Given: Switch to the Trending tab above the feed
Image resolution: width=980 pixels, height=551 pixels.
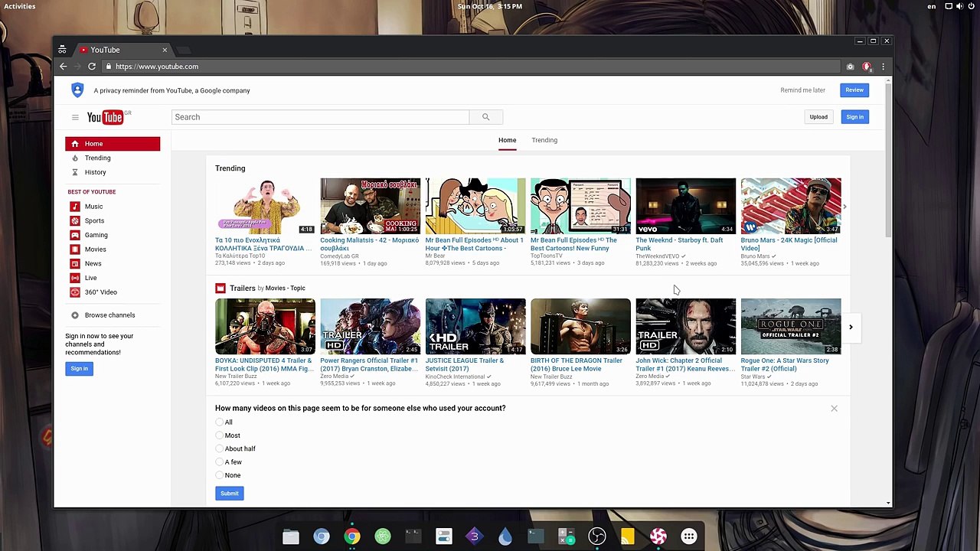Looking at the screenshot, I should pos(544,140).
